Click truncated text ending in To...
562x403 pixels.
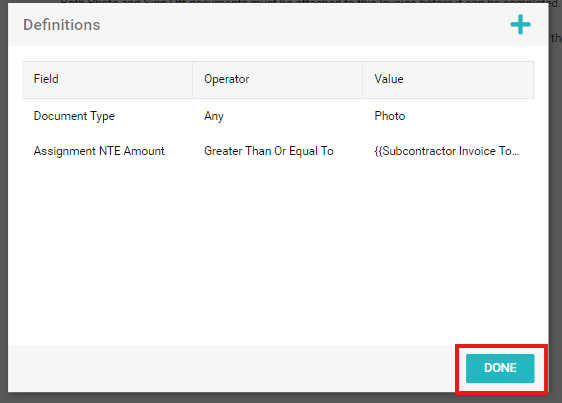(447, 151)
